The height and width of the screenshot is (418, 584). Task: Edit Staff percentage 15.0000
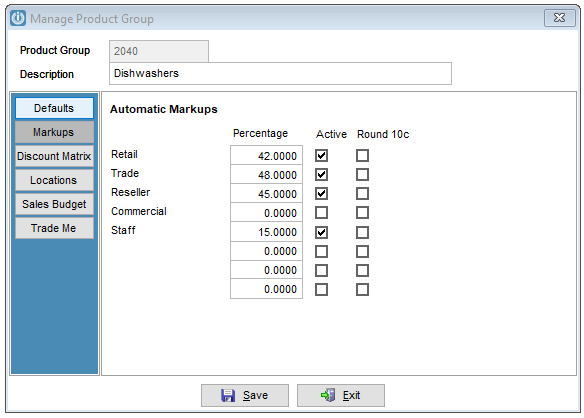[x=266, y=232]
